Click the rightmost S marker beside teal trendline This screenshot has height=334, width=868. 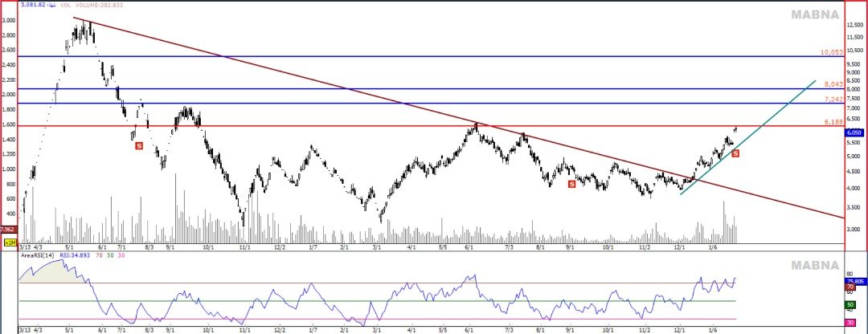pyautogui.click(x=735, y=153)
